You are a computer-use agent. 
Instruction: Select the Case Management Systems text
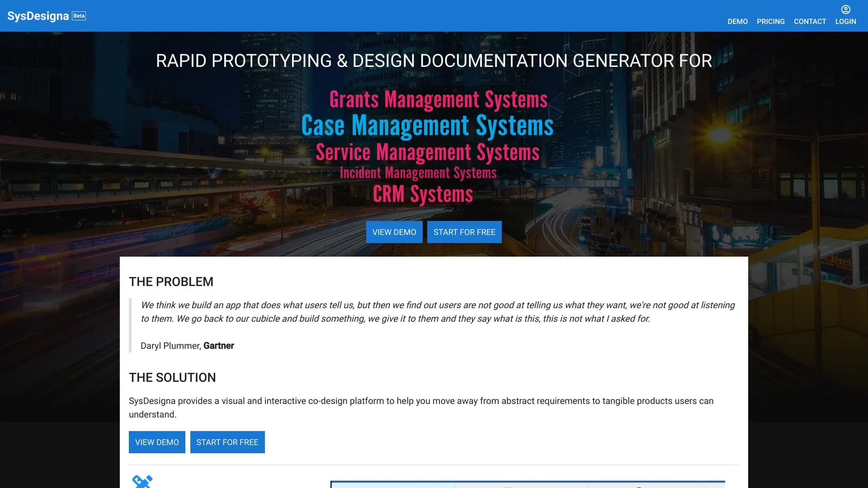(x=428, y=125)
